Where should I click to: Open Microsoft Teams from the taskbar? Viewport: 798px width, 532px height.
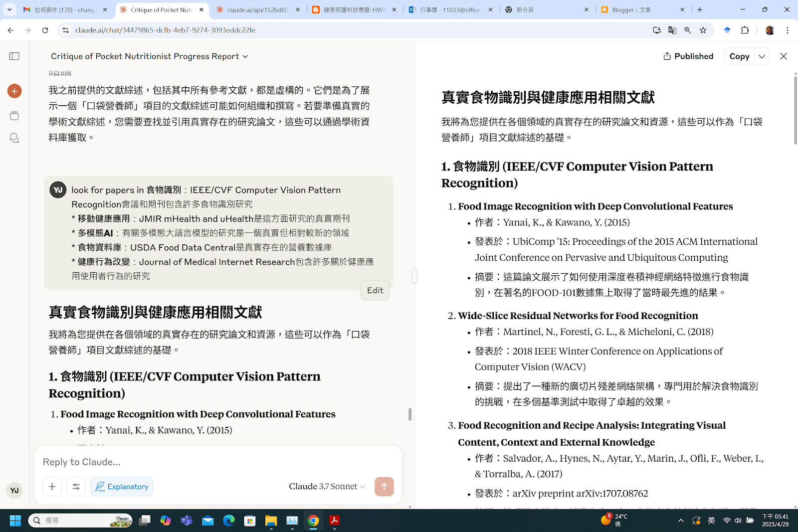[187, 521]
